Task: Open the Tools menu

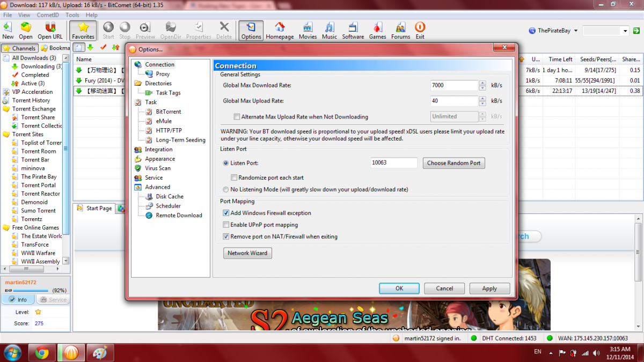Action: tap(72, 15)
